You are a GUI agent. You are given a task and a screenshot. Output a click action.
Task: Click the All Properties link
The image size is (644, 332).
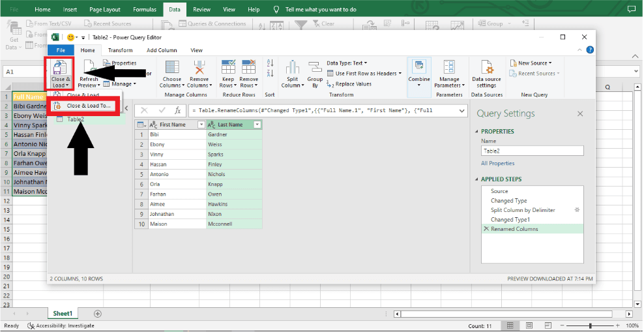497,164
